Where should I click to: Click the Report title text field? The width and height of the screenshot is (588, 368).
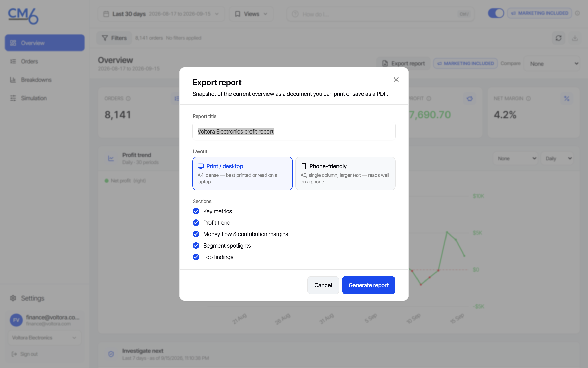[294, 131]
